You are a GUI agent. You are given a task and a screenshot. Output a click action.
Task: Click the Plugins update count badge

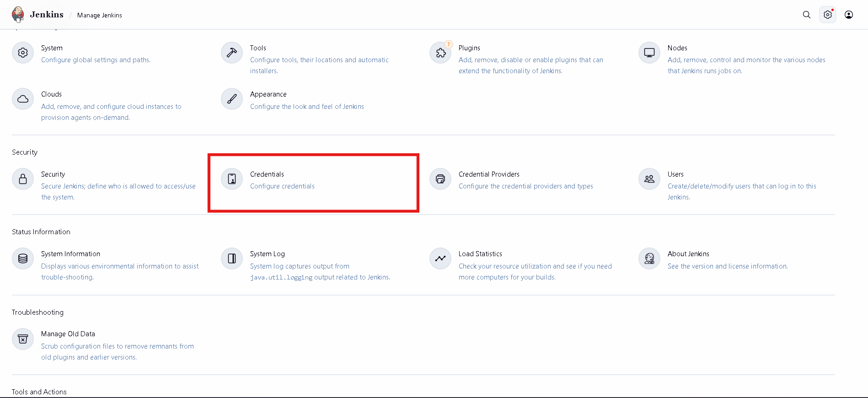point(449,44)
